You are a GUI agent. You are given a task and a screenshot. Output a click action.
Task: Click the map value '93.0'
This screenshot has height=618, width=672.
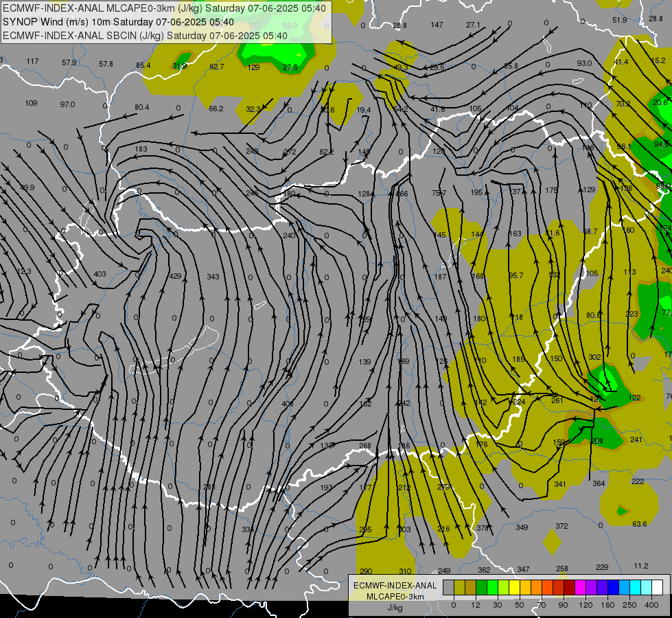pyautogui.click(x=584, y=63)
